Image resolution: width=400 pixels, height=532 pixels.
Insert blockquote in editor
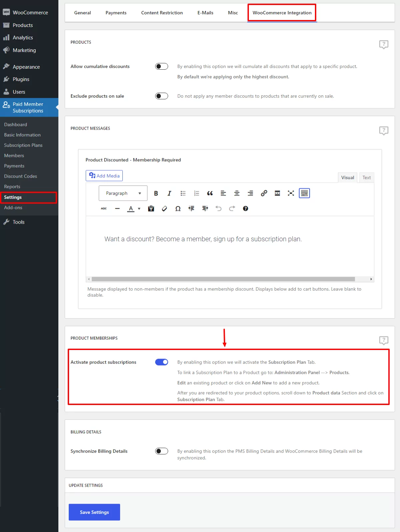pos(210,193)
